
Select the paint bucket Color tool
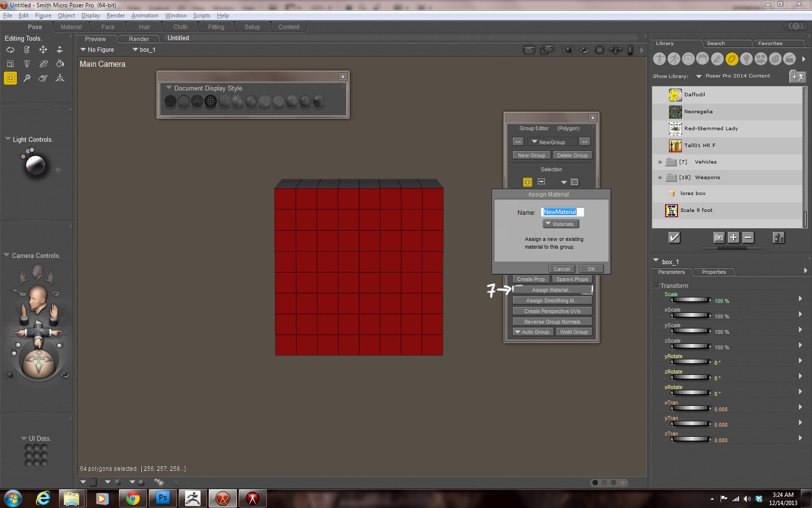pyautogui.click(x=59, y=64)
